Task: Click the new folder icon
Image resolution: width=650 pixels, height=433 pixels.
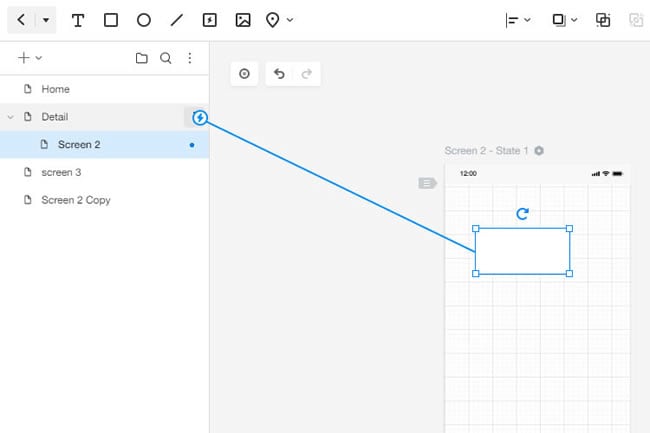Action: pyautogui.click(x=142, y=58)
